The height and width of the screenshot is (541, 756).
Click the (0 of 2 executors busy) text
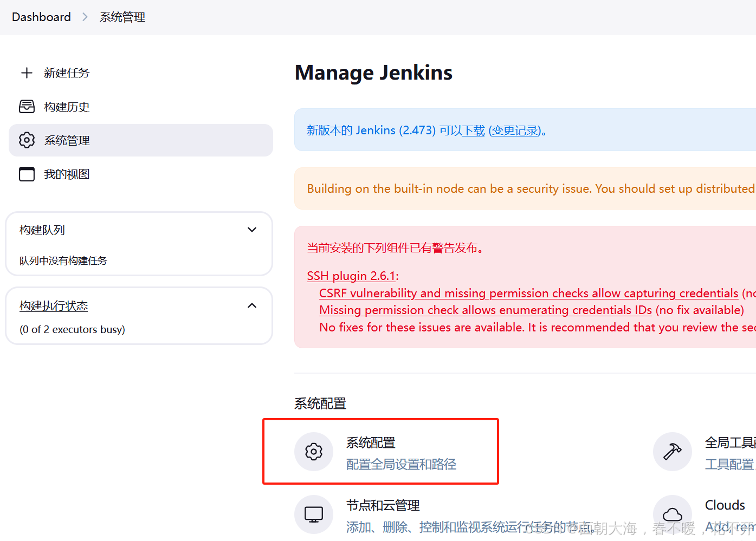(72, 329)
